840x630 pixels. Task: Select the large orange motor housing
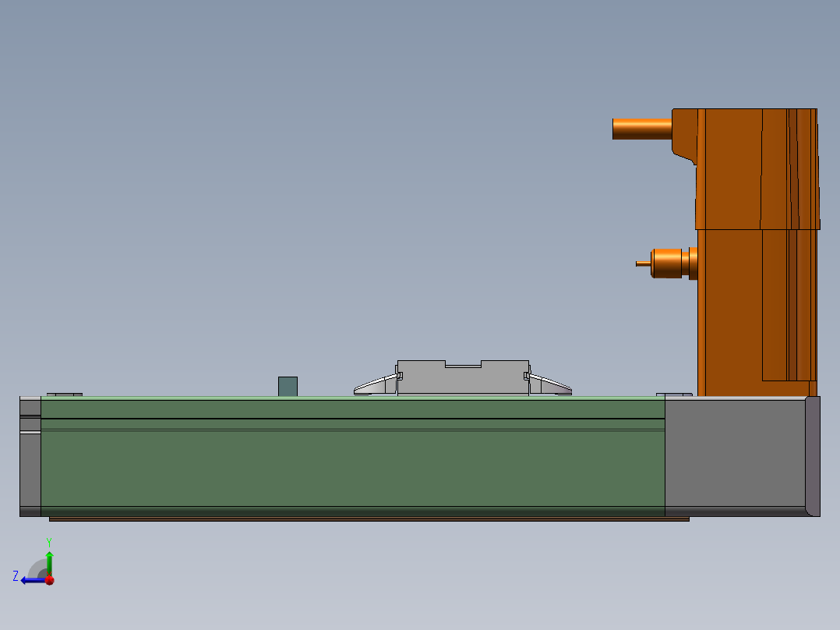pyautogui.click(x=757, y=252)
